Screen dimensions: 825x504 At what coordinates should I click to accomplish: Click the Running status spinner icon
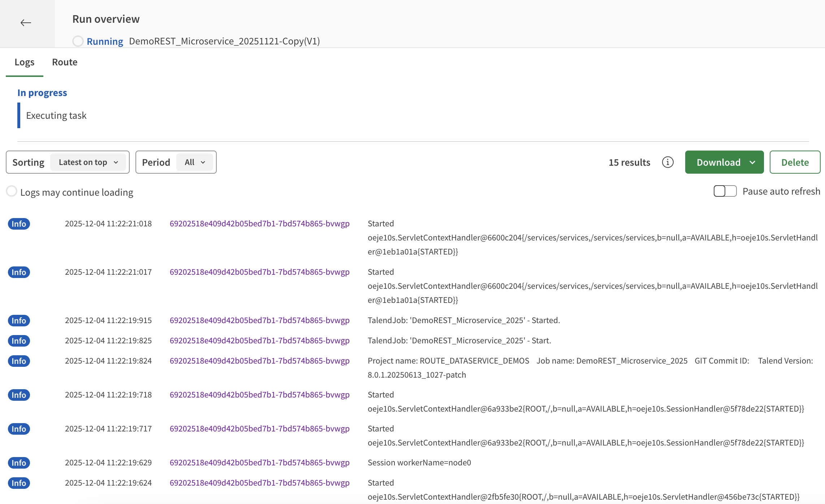[78, 41]
